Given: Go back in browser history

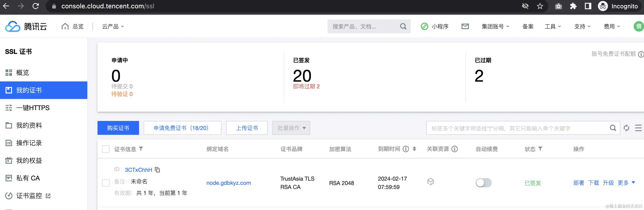Looking at the screenshot, I should pyautogui.click(x=6, y=6).
